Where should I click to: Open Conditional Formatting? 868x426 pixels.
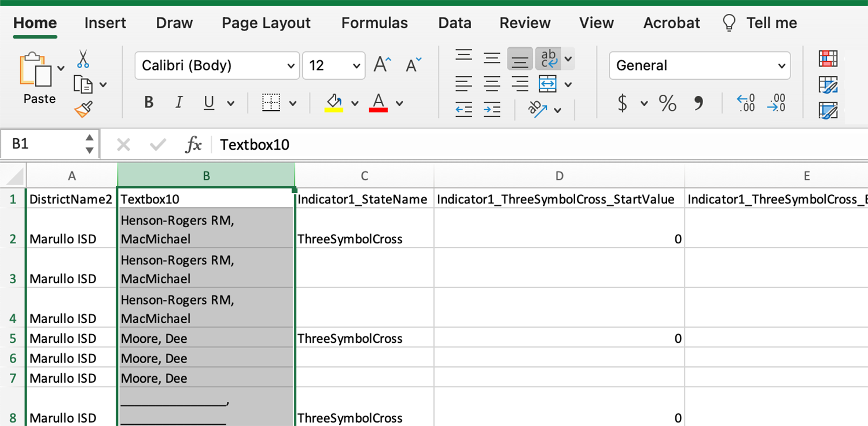828,58
